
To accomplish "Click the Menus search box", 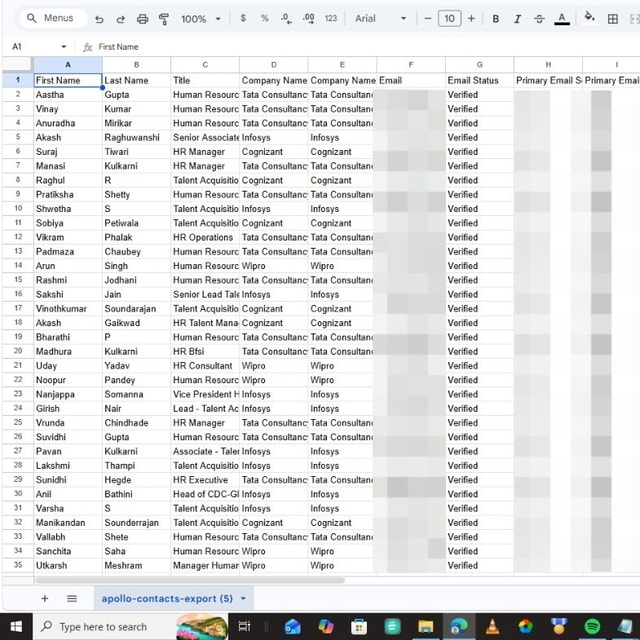I will coord(53,18).
